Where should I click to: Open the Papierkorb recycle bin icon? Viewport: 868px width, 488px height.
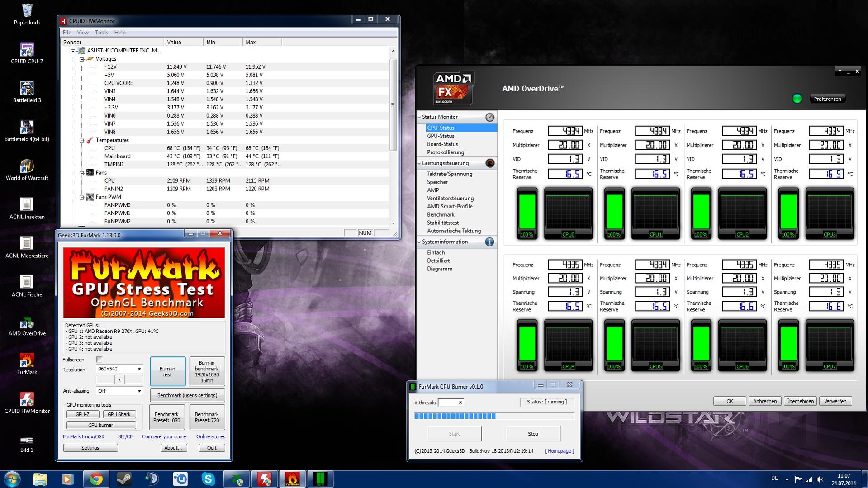[27, 14]
